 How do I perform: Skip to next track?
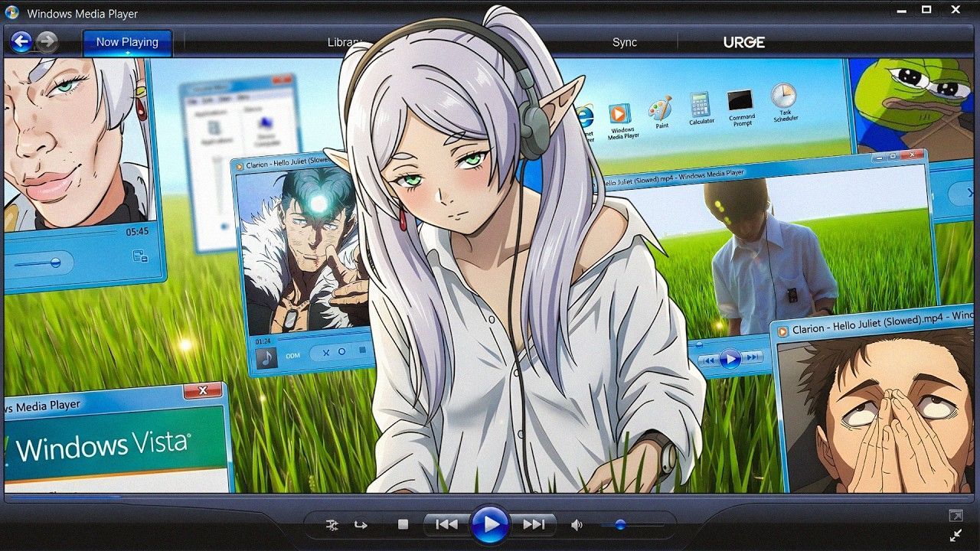click(534, 525)
